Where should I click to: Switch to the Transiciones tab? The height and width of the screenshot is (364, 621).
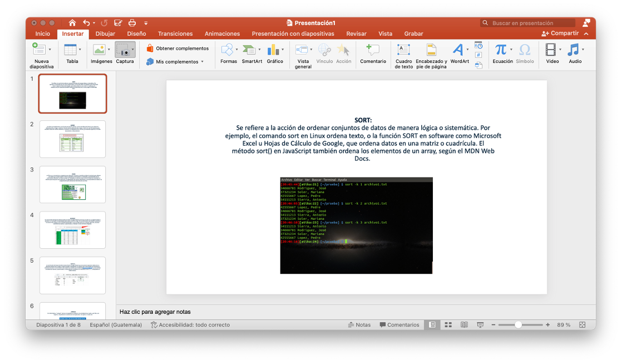[175, 34]
